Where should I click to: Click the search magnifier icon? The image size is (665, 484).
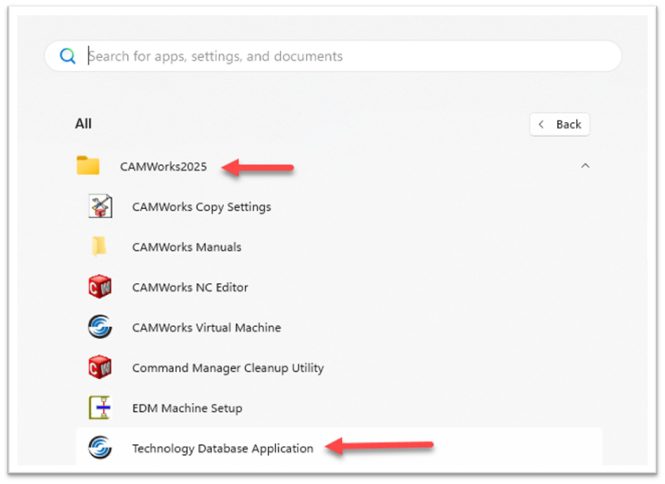[67, 56]
